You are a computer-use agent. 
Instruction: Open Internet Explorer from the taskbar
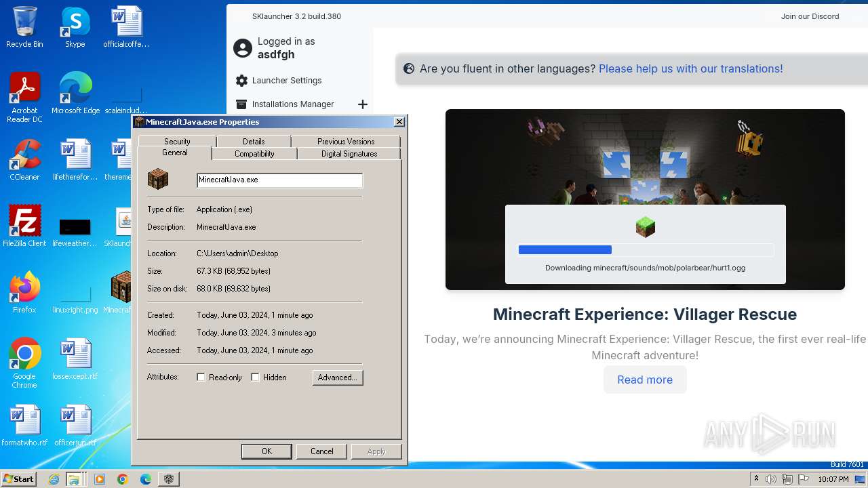(x=54, y=479)
